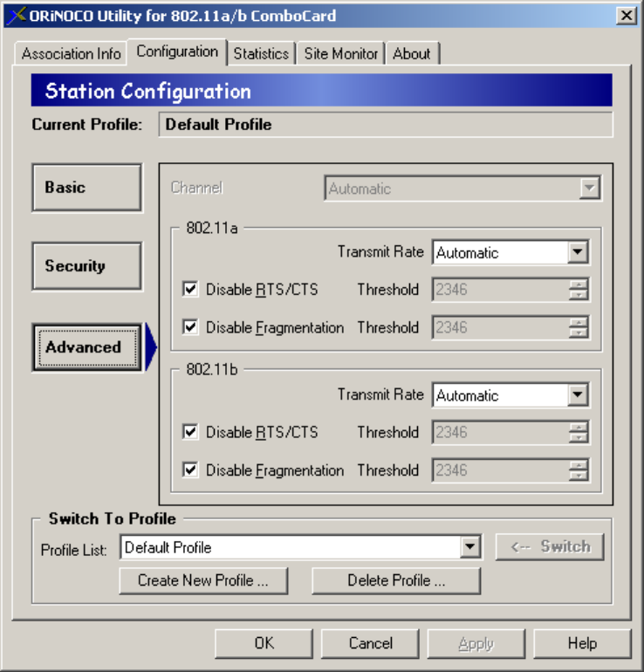Viewport: 644px width, 672px height.
Task: Click the 802.11a RTS/CTS Threshold spinner
Action: point(579,290)
